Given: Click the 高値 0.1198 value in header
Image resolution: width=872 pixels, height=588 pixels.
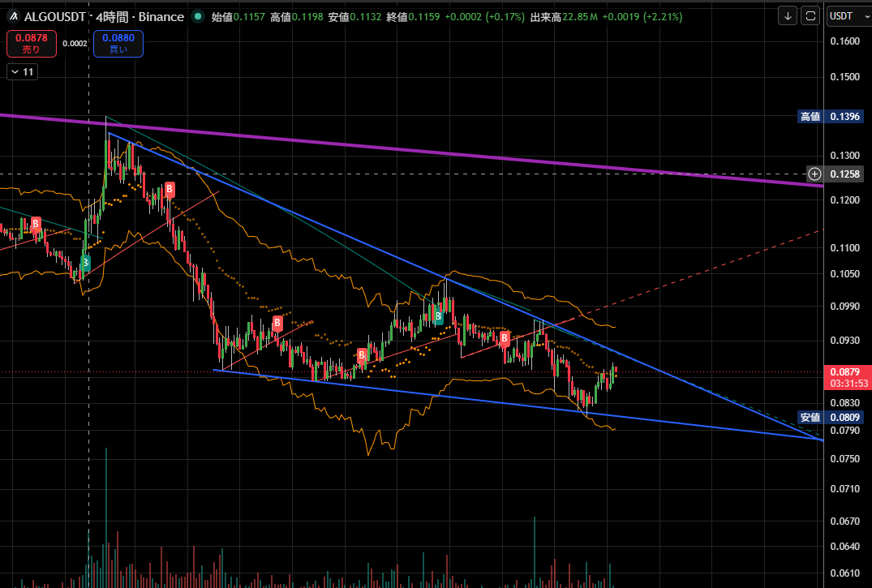Looking at the screenshot, I should [x=296, y=17].
